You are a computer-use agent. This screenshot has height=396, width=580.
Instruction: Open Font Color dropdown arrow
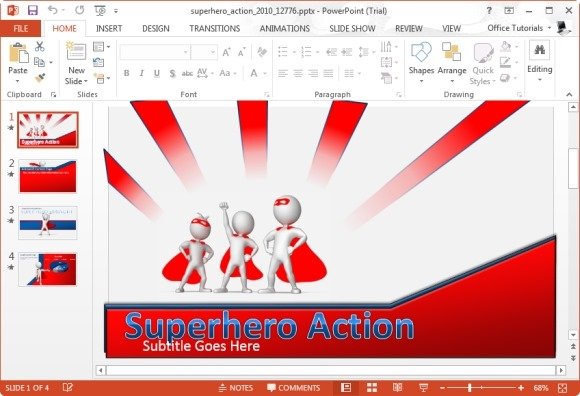tap(265, 74)
